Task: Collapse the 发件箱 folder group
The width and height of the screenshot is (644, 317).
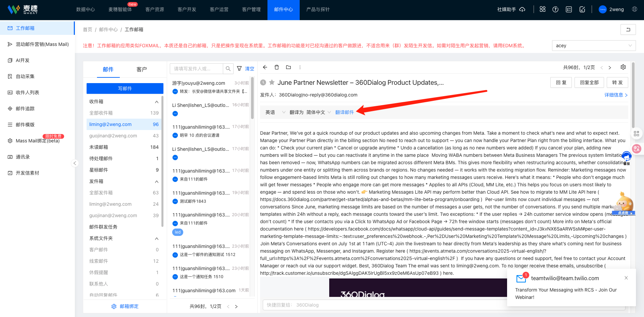Action: [156, 181]
